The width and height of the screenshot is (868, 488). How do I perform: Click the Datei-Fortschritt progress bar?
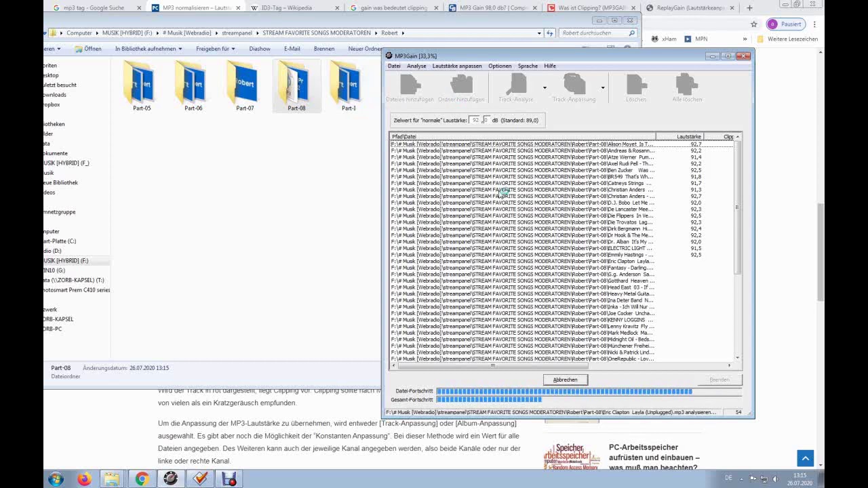[x=589, y=391]
